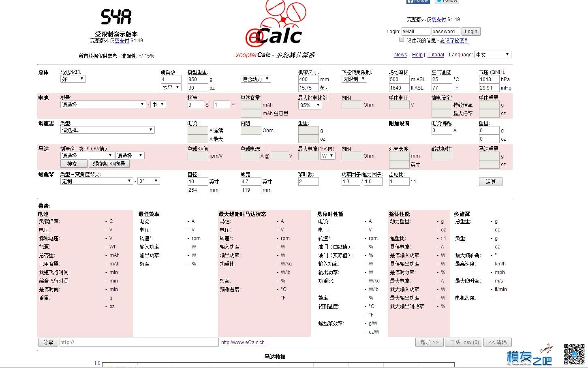Click the air temperature °C field
The height and width of the screenshot is (368, 588).
[442, 79]
